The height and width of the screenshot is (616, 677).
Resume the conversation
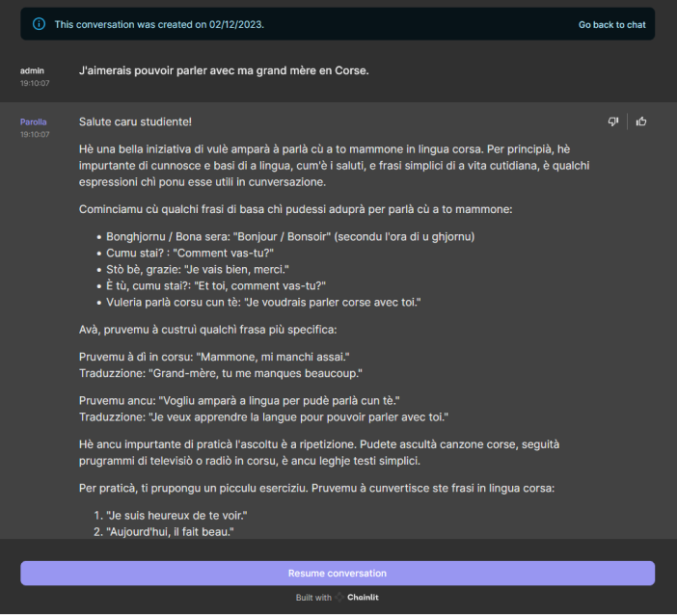pyautogui.click(x=338, y=574)
